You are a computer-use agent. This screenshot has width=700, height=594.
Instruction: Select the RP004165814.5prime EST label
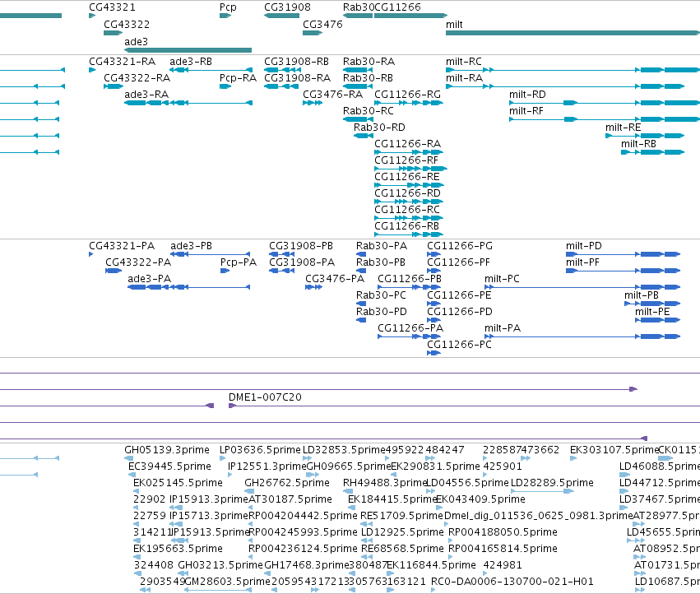coord(503,549)
